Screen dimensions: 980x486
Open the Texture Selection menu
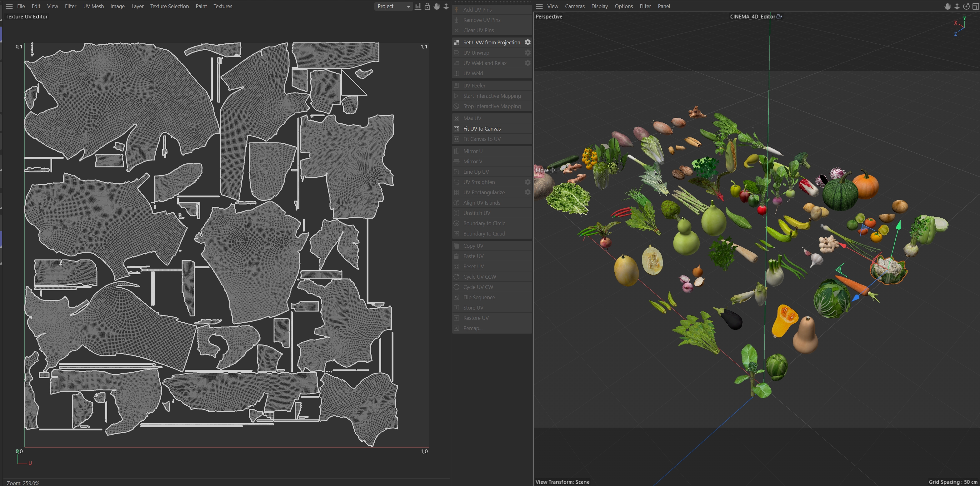tap(169, 6)
